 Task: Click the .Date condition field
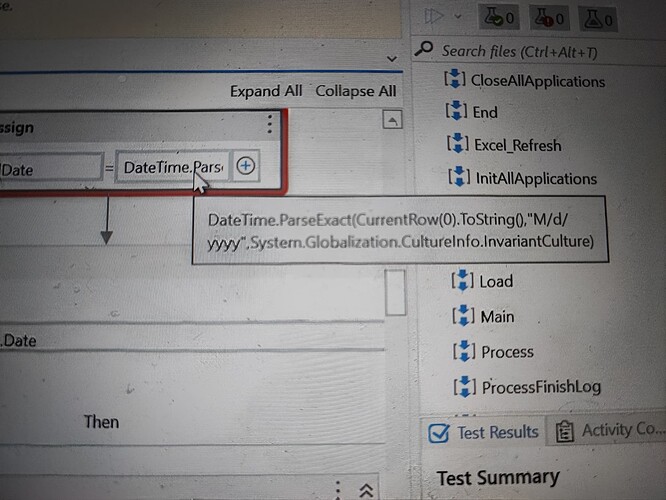point(192,338)
